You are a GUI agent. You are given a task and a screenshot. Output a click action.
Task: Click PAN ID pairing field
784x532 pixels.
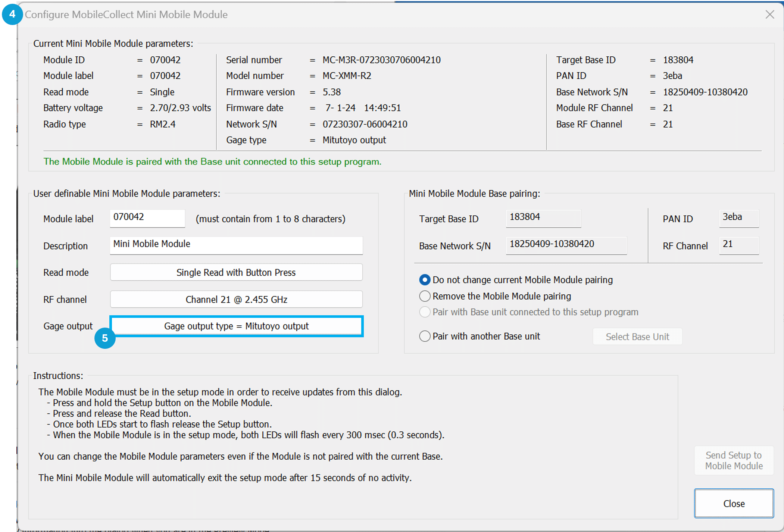(x=738, y=218)
